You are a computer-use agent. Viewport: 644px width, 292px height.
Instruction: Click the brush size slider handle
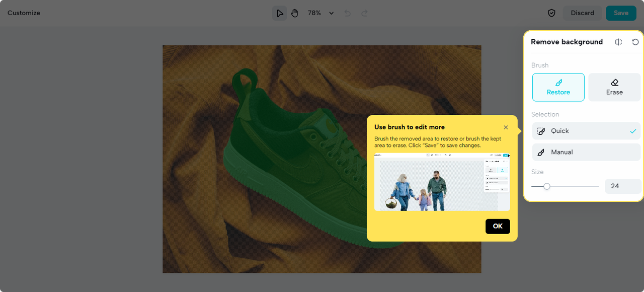[547, 186]
